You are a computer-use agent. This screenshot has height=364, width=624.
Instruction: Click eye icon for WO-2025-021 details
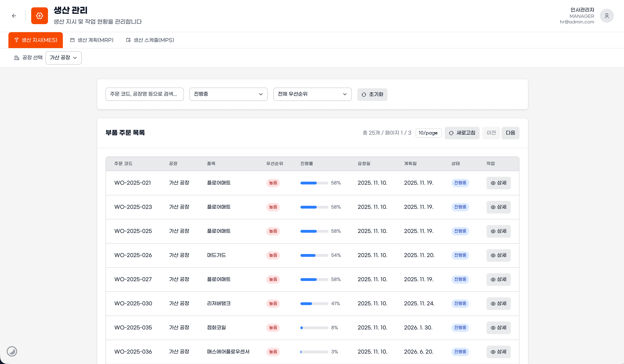(493, 183)
